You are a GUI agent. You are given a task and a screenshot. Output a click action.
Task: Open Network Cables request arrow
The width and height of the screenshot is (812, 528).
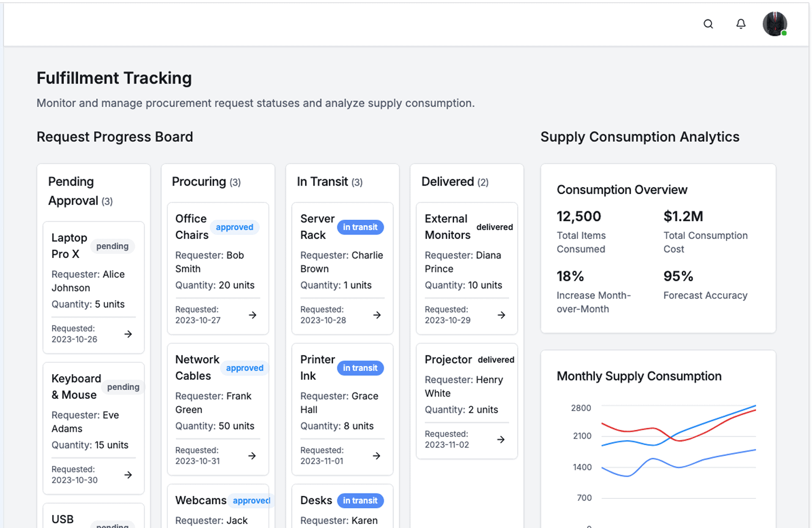point(252,456)
